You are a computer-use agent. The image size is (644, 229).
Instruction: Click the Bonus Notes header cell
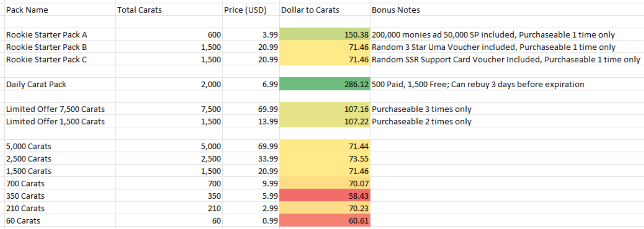pyautogui.click(x=507, y=10)
